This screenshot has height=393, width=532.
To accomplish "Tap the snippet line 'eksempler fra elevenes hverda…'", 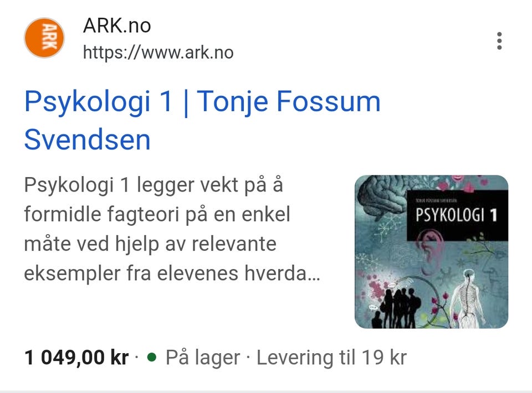I will point(172,273).
